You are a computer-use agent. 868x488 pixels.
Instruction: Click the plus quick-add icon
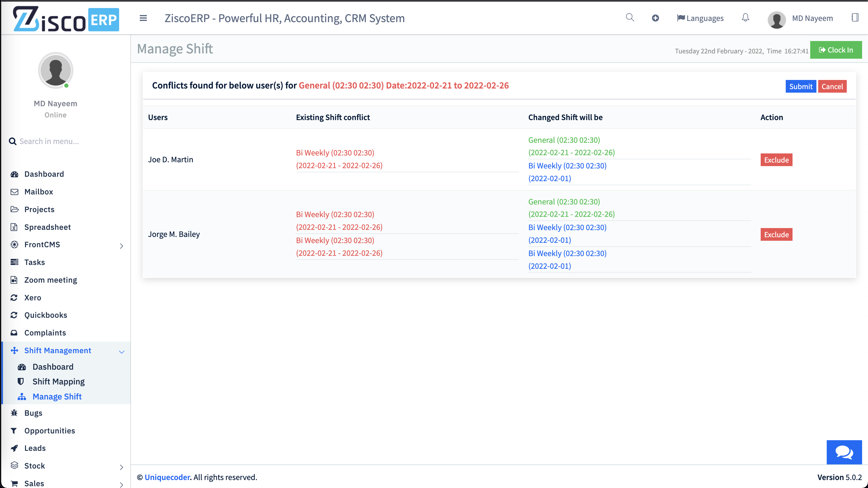click(x=655, y=18)
